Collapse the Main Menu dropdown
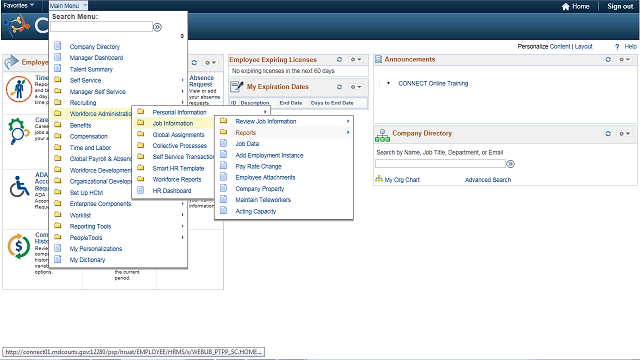 (68, 5)
